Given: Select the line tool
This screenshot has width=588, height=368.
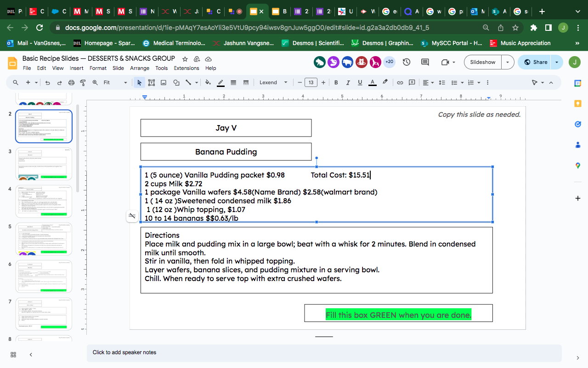Looking at the screenshot, I should 188,82.
